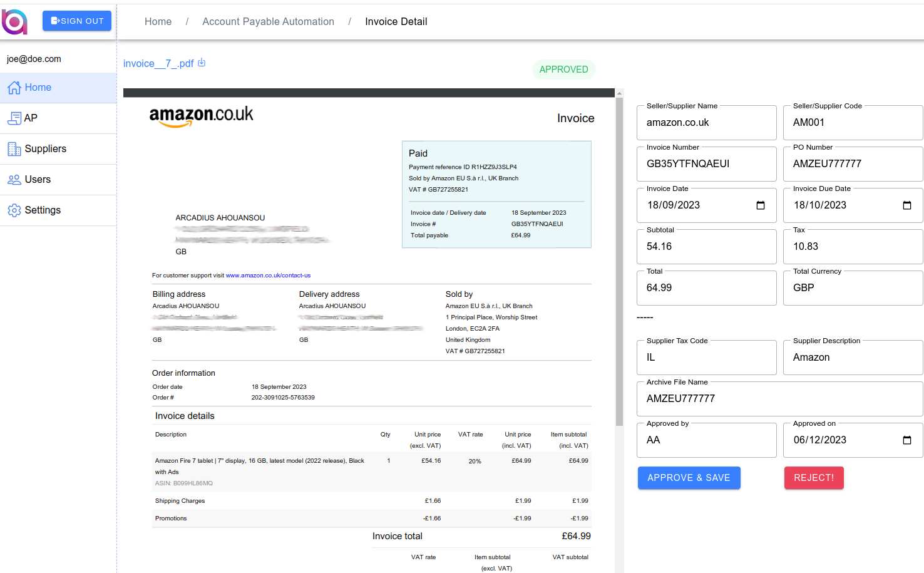The width and height of the screenshot is (924, 573).
Task: Click the order number 202-3091025-5763539
Action: [x=283, y=398]
